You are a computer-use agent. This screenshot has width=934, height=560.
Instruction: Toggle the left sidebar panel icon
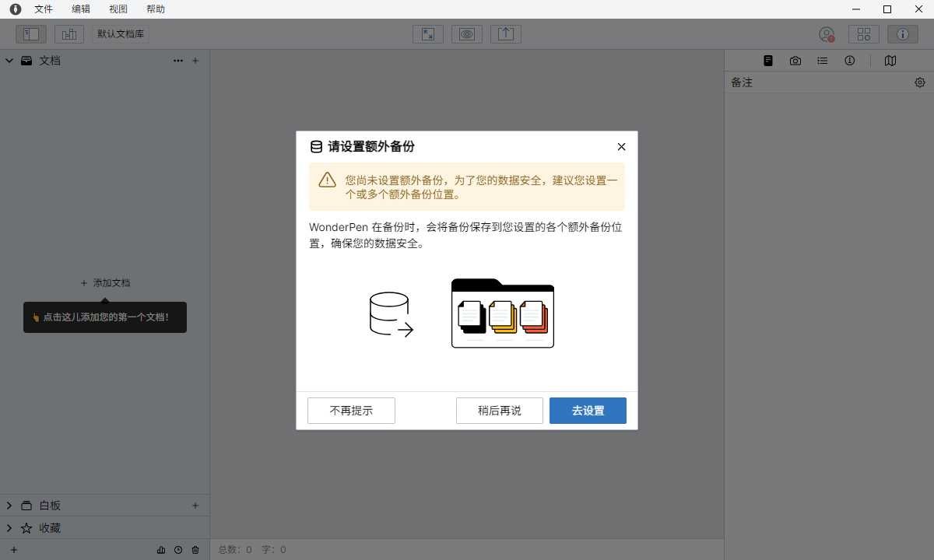pyautogui.click(x=31, y=34)
